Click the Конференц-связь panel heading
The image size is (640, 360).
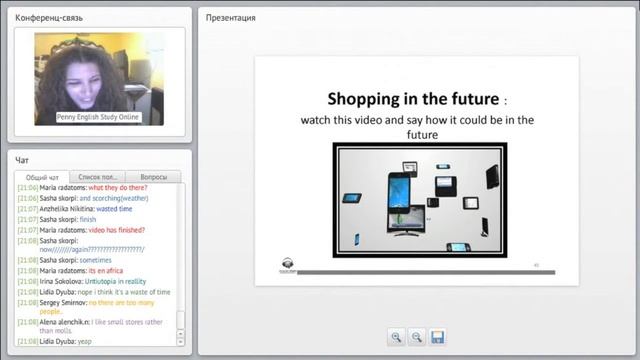(x=49, y=18)
